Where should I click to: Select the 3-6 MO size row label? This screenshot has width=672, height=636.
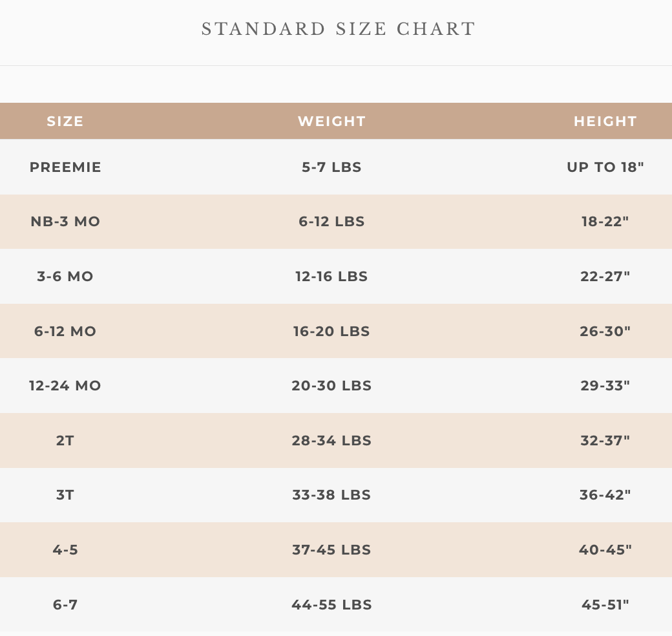(x=65, y=277)
